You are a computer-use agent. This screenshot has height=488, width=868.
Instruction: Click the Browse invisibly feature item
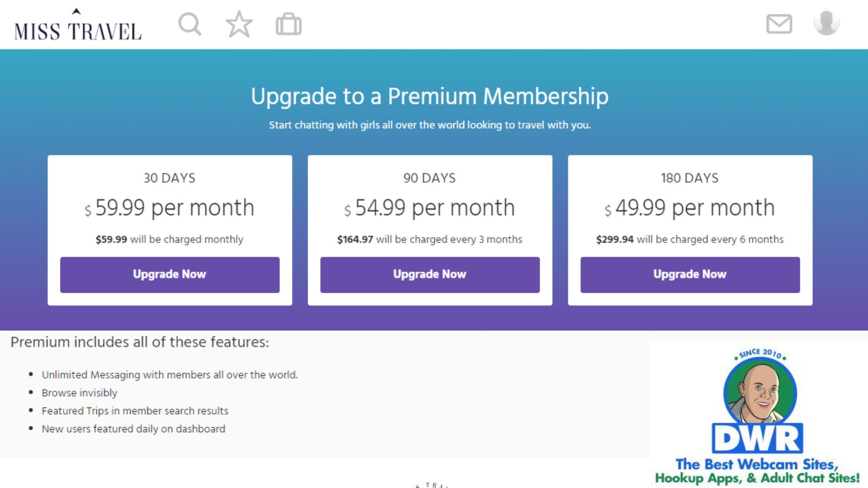[79, 393]
